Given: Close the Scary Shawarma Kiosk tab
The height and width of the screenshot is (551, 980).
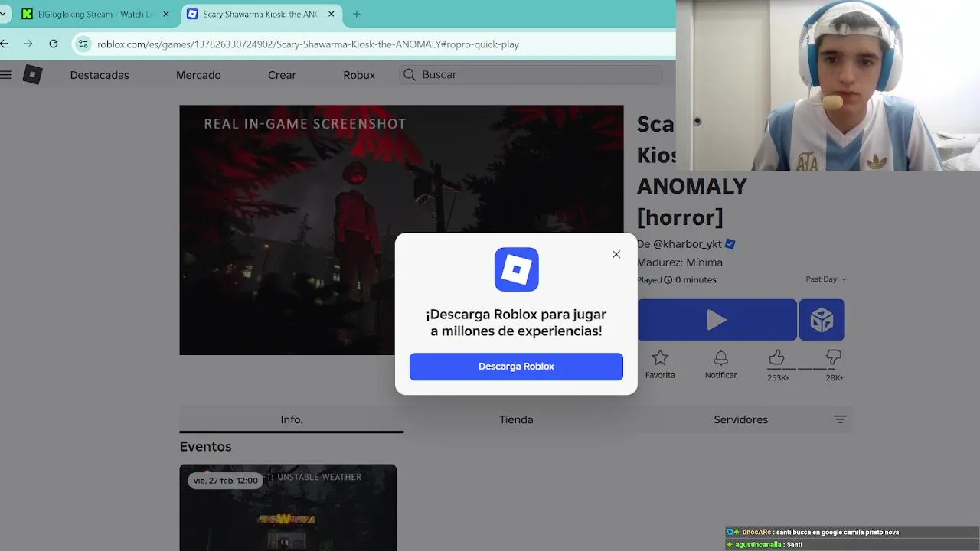Looking at the screenshot, I should click(332, 14).
